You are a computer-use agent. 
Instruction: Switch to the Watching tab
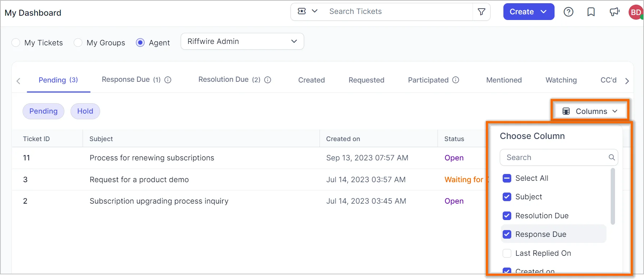561,80
